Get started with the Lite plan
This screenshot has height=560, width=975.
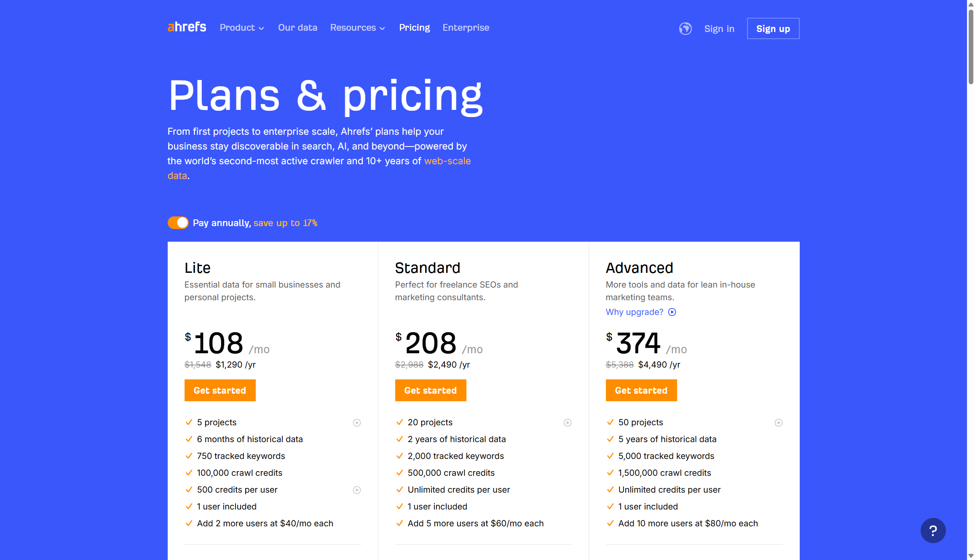[x=220, y=390]
